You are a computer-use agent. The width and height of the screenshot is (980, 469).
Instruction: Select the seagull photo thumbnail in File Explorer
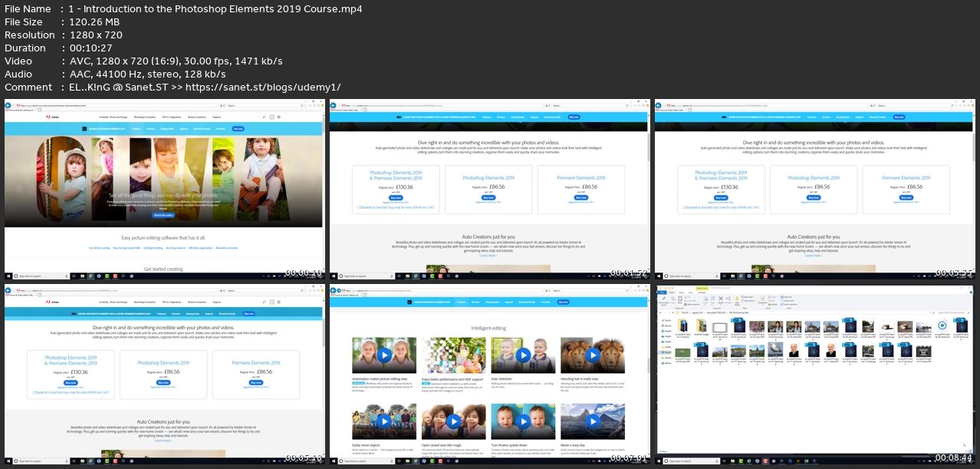point(775,349)
